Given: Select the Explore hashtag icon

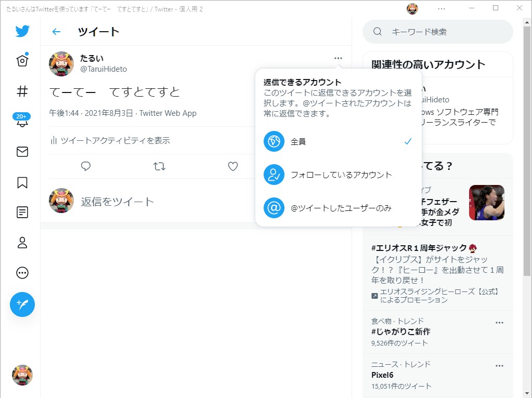Looking at the screenshot, I should point(21,91).
